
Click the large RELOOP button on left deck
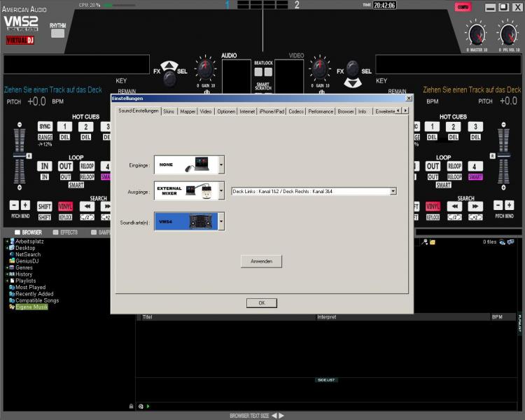[x=87, y=166]
